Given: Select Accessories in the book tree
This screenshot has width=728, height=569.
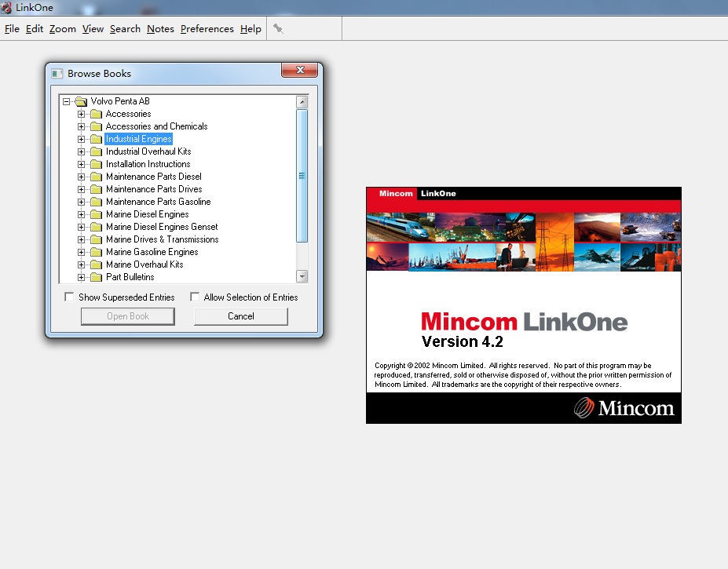Looking at the screenshot, I should (x=128, y=114).
